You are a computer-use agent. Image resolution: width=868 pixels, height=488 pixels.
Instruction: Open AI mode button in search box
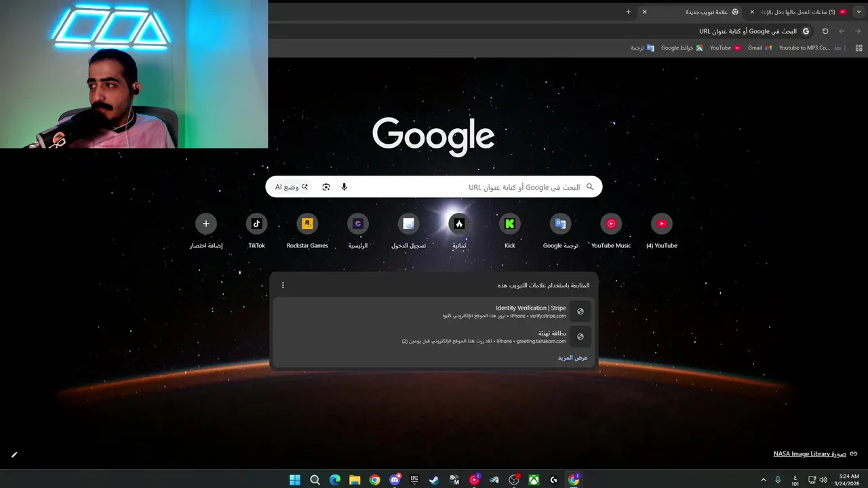[x=292, y=187]
